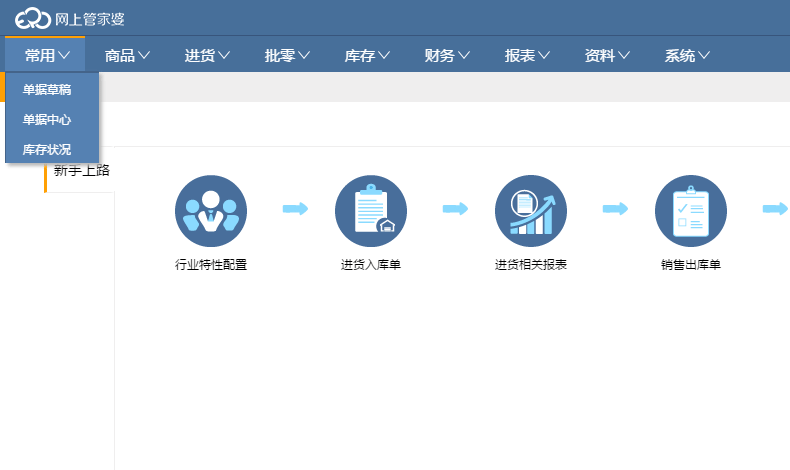Click the 网上管家婆 title text

tap(90, 19)
